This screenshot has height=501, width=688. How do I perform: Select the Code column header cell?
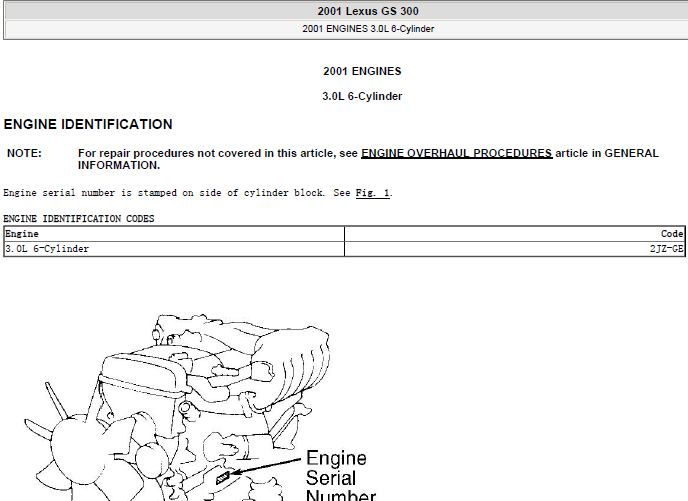[x=515, y=234]
